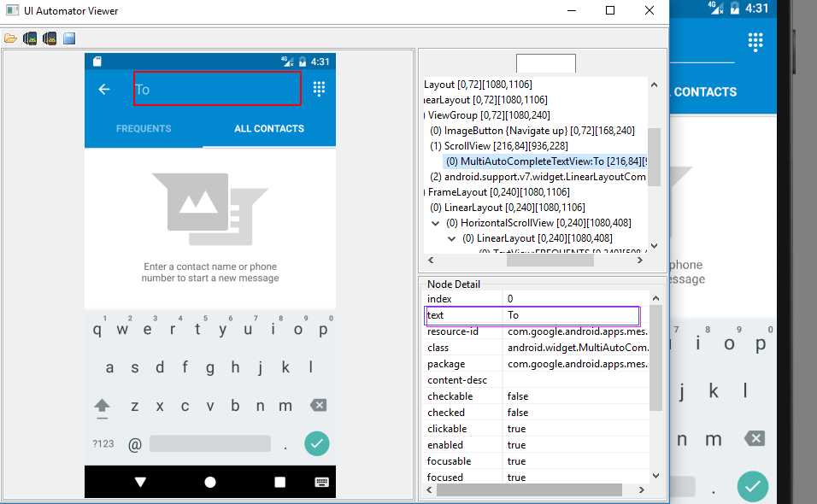Click the tree panel vertical scrollbar thumb
This screenshot has height=504, width=817.
click(655, 156)
